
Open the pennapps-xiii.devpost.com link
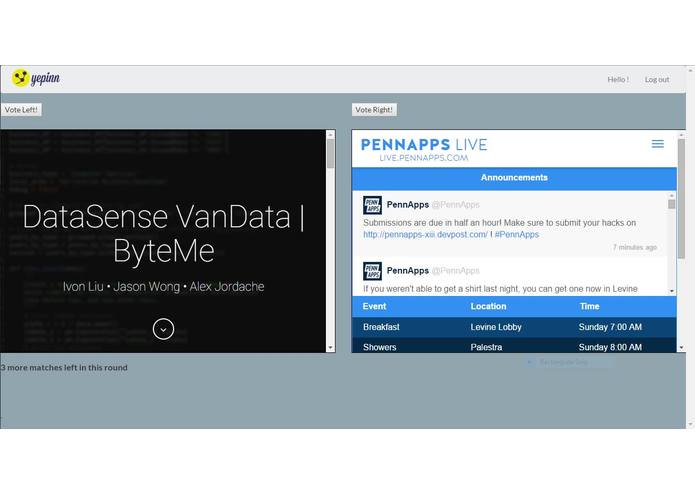[x=425, y=234]
